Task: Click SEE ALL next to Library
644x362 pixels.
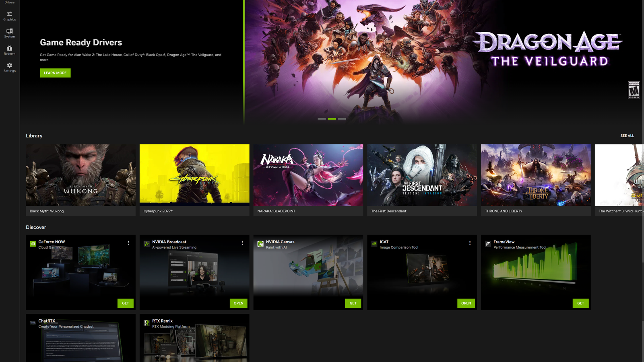Action: coord(627,136)
